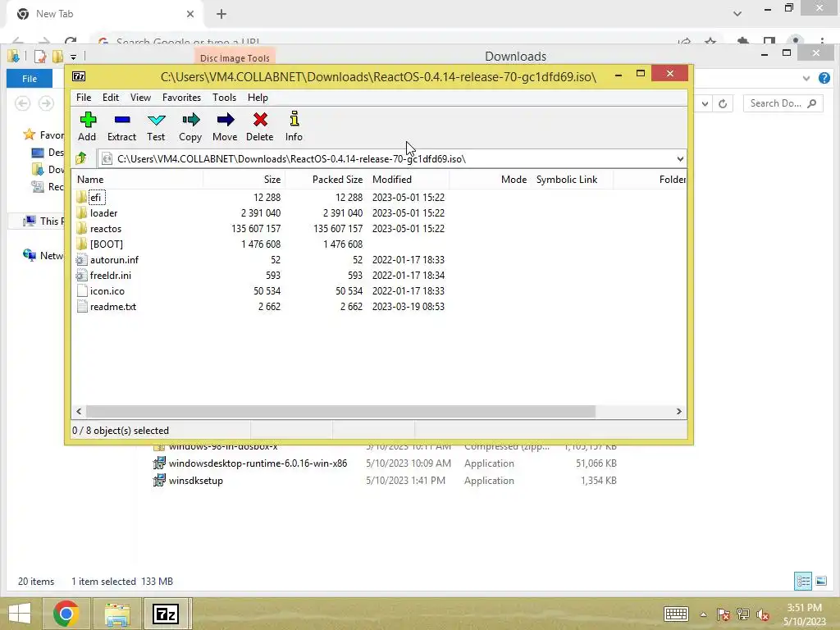Open the Favorites menu
The width and height of the screenshot is (840, 630).
coord(181,98)
